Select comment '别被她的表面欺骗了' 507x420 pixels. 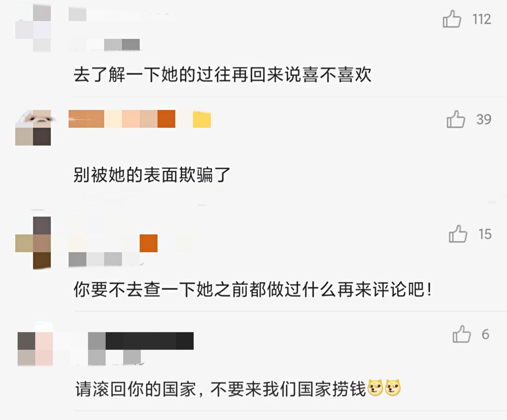(152, 175)
